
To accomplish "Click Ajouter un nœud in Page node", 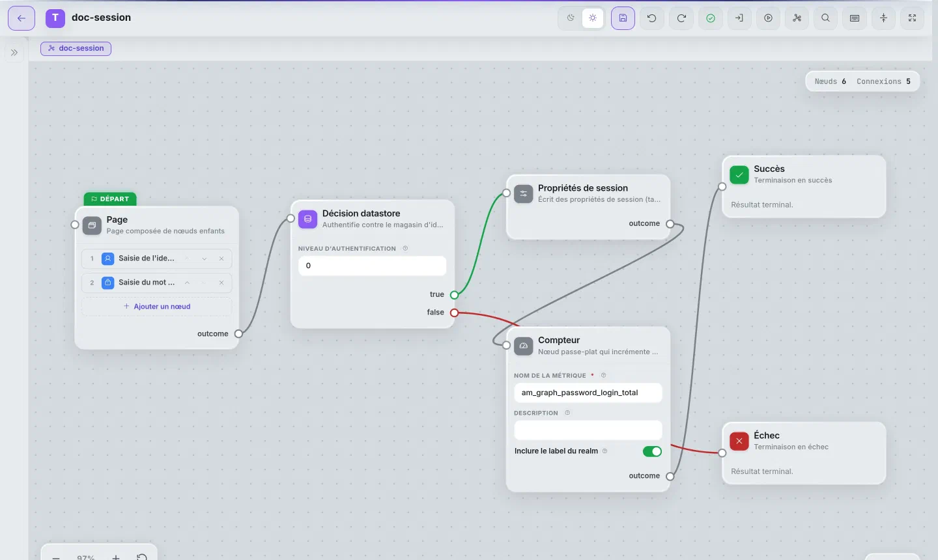I will click(157, 307).
